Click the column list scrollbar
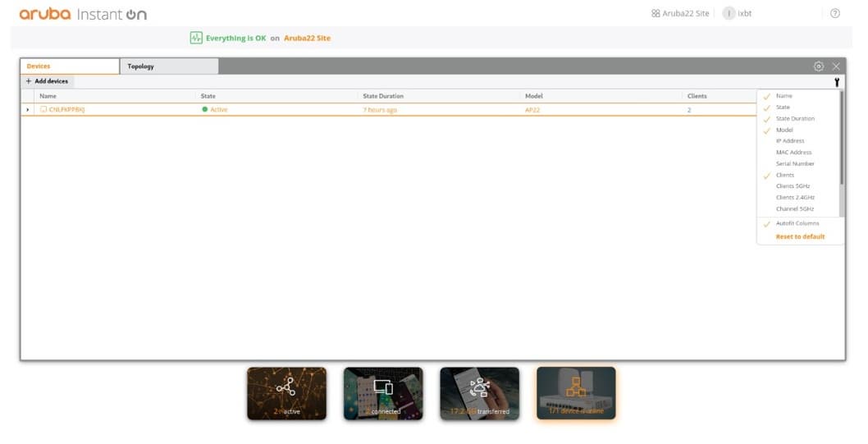This screenshot has height=444, width=868. click(842, 139)
